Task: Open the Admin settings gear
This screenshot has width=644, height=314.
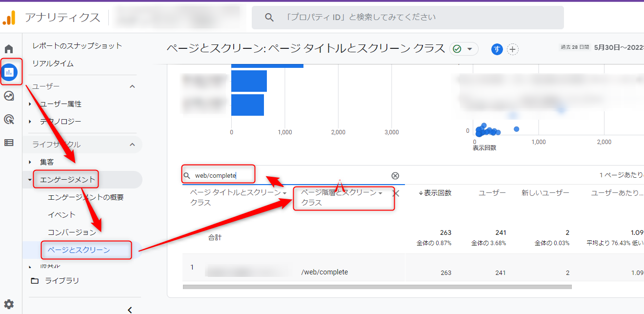Action: [9, 304]
